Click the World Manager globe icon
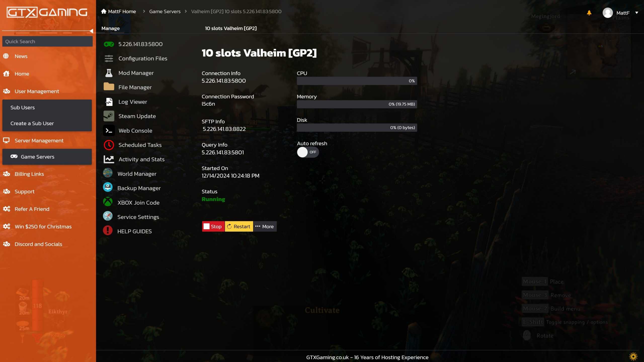 coord(108,173)
